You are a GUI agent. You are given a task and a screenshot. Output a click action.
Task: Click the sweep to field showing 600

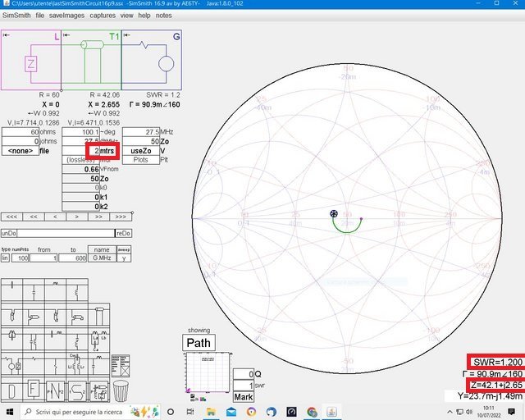coord(73,258)
